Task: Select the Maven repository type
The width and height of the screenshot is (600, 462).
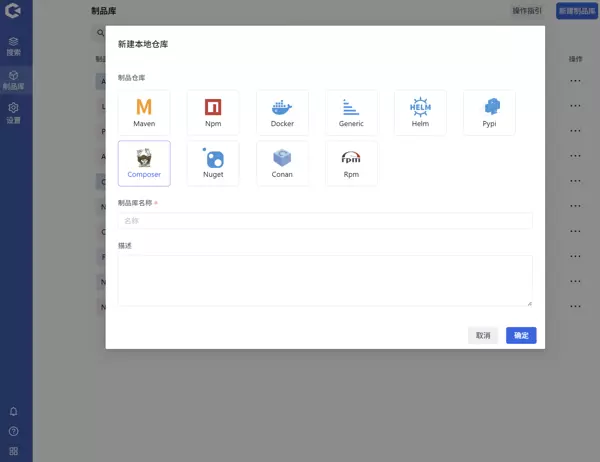Action: [x=144, y=112]
